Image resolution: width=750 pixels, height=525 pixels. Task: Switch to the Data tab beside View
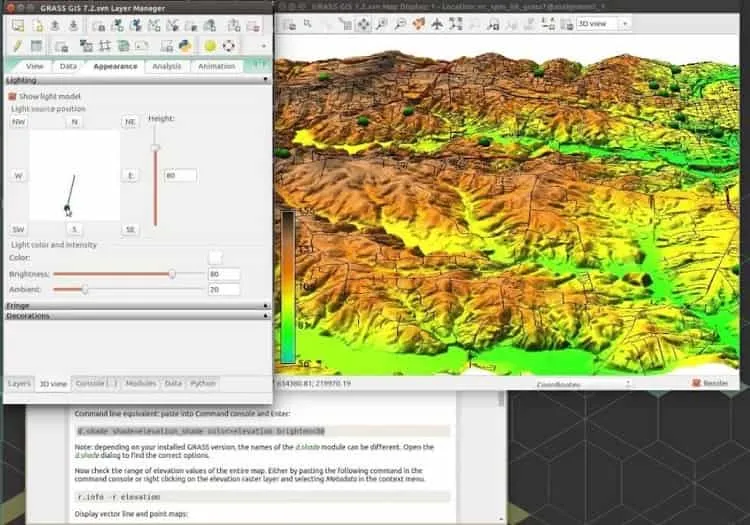[68, 66]
